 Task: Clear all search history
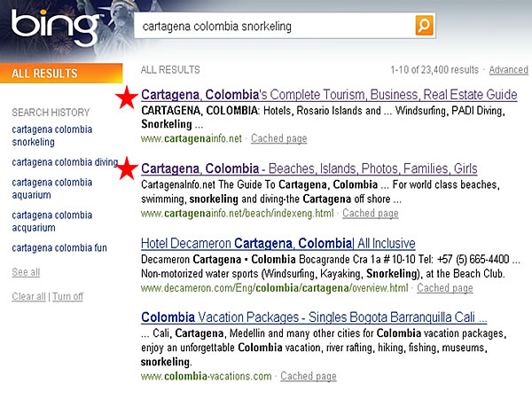(28, 296)
